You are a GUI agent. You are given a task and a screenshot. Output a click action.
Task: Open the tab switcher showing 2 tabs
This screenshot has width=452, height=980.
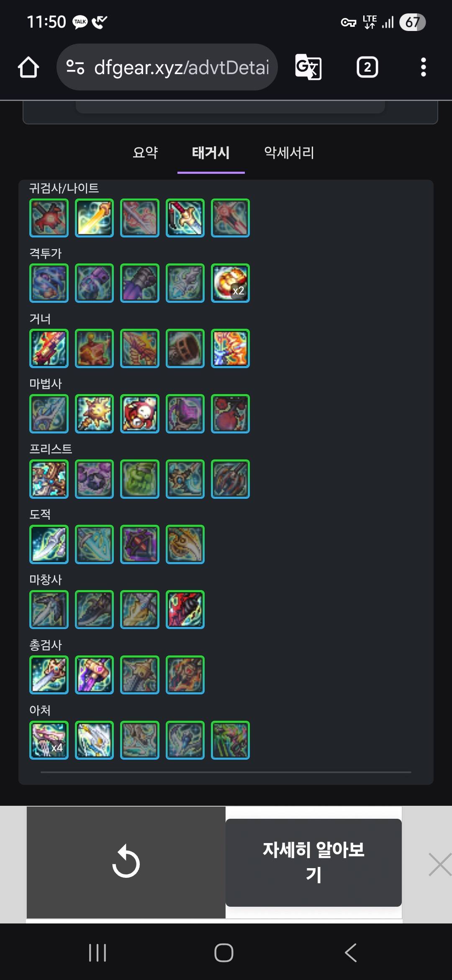[367, 67]
